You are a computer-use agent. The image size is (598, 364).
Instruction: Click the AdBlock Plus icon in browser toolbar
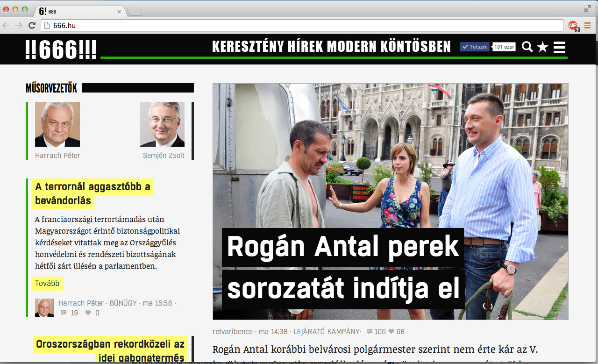coord(572,26)
